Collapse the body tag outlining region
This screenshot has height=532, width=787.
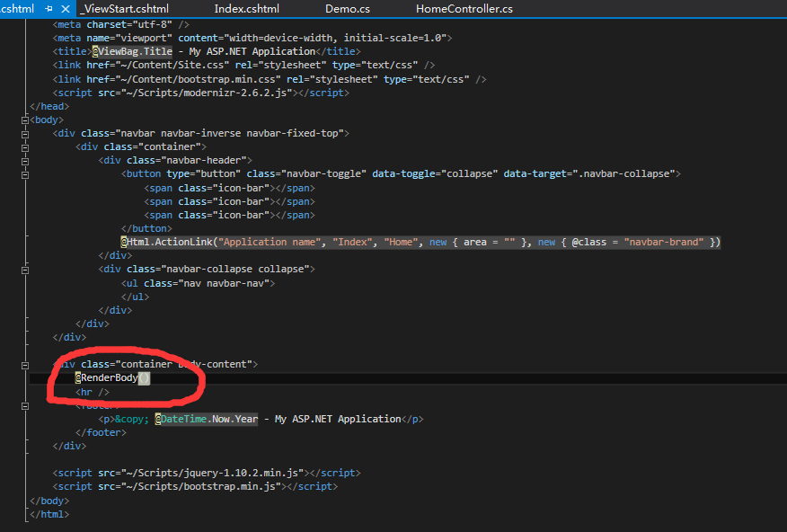pos(25,120)
